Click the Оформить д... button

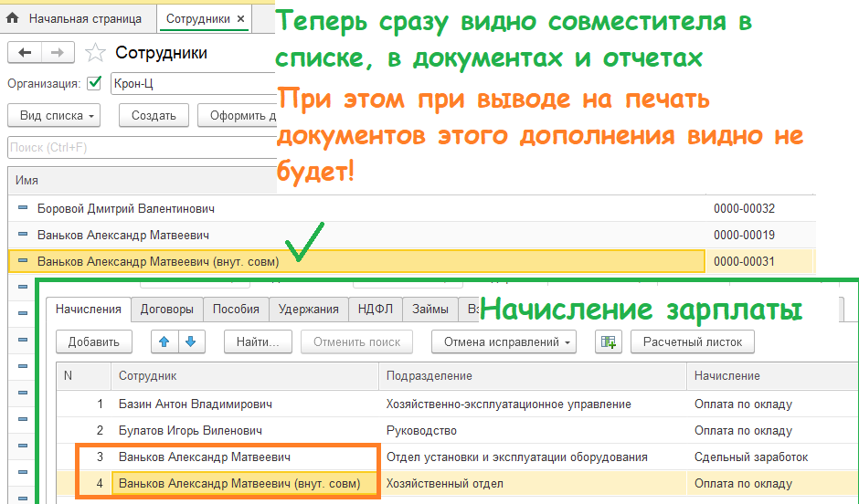tap(238, 115)
